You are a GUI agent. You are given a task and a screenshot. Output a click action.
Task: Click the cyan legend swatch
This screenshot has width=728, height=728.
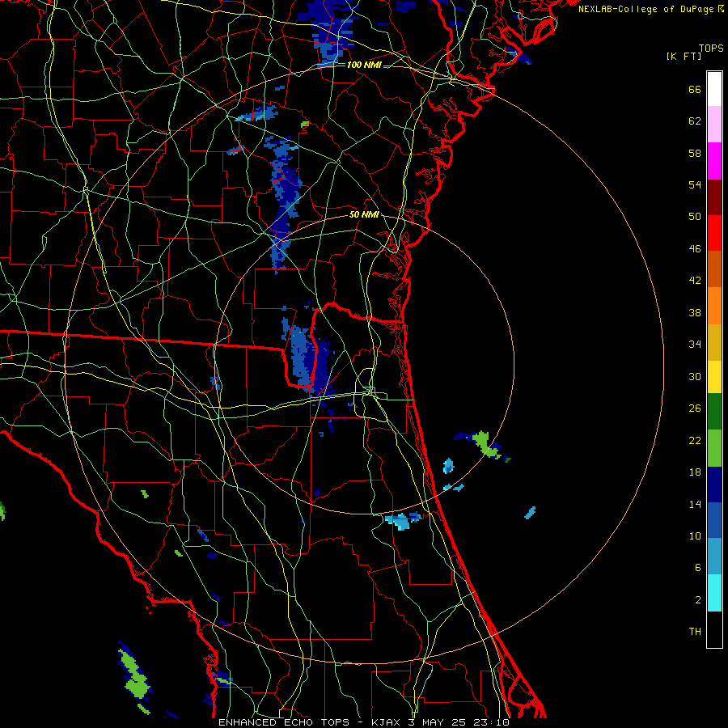(714, 593)
